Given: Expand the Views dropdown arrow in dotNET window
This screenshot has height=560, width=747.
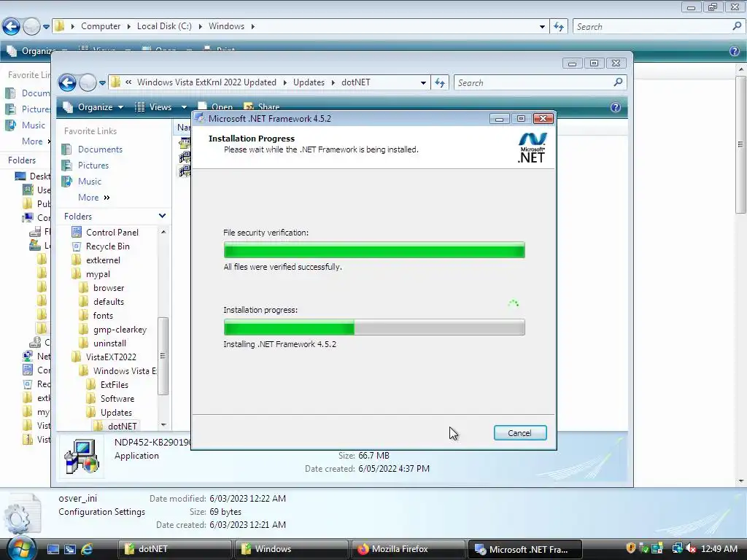Looking at the screenshot, I should click(184, 107).
